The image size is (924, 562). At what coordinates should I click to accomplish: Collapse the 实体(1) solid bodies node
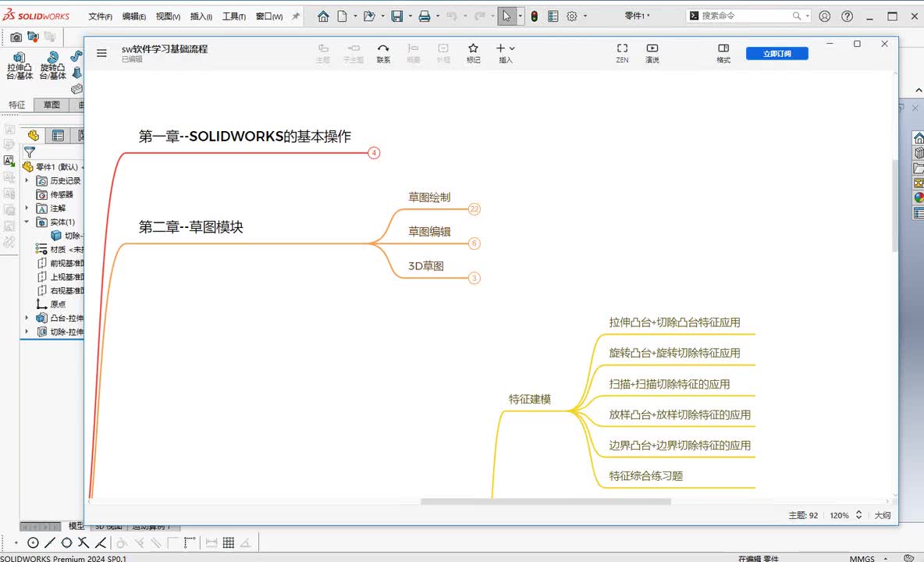point(27,222)
